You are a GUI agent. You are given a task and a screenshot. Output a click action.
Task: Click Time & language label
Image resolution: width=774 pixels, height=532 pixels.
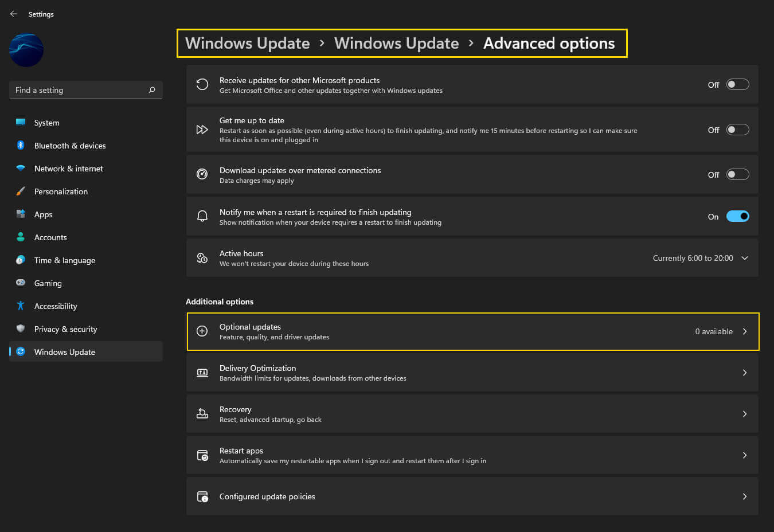tap(65, 260)
